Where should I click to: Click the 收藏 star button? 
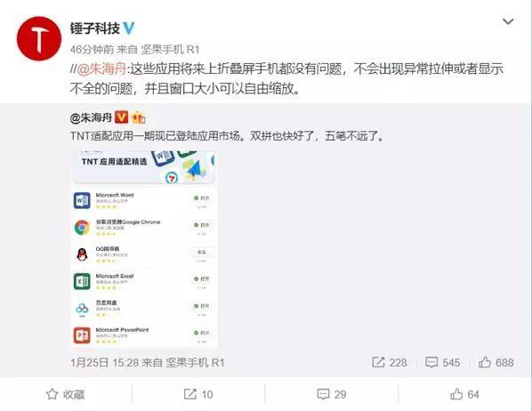(x=66, y=394)
